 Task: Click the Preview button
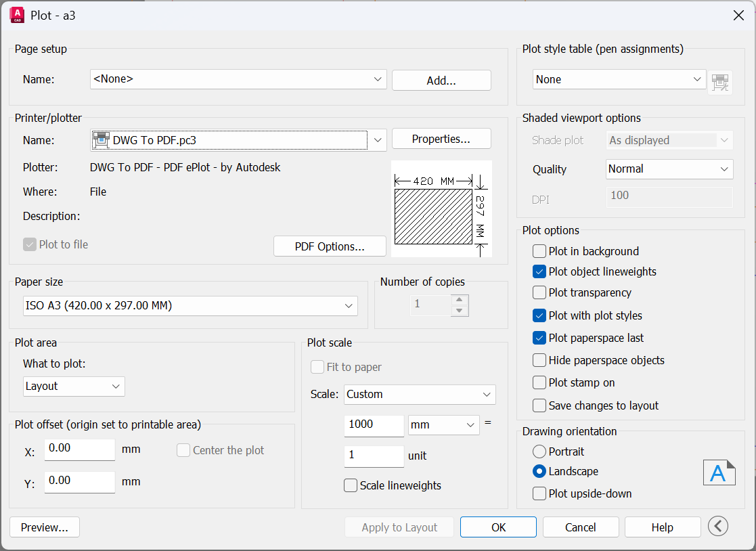coord(45,527)
